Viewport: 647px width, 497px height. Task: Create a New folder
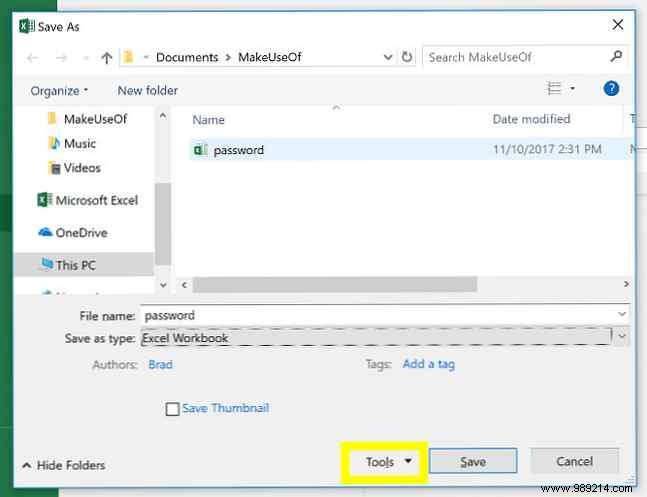[x=148, y=90]
